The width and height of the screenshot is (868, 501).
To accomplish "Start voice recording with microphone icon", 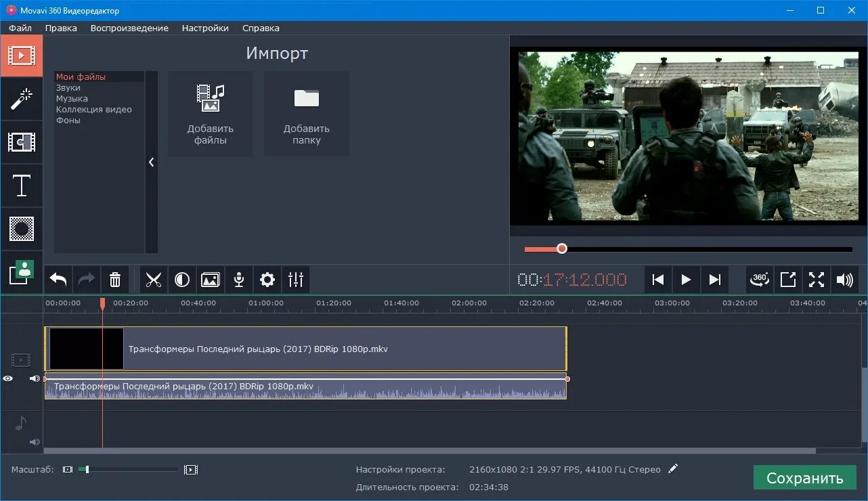I will click(239, 280).
